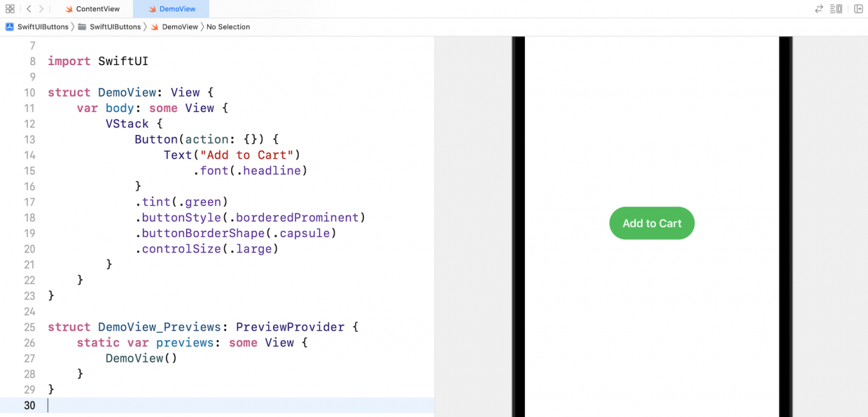Select the DemoView tab

(176, 9)
